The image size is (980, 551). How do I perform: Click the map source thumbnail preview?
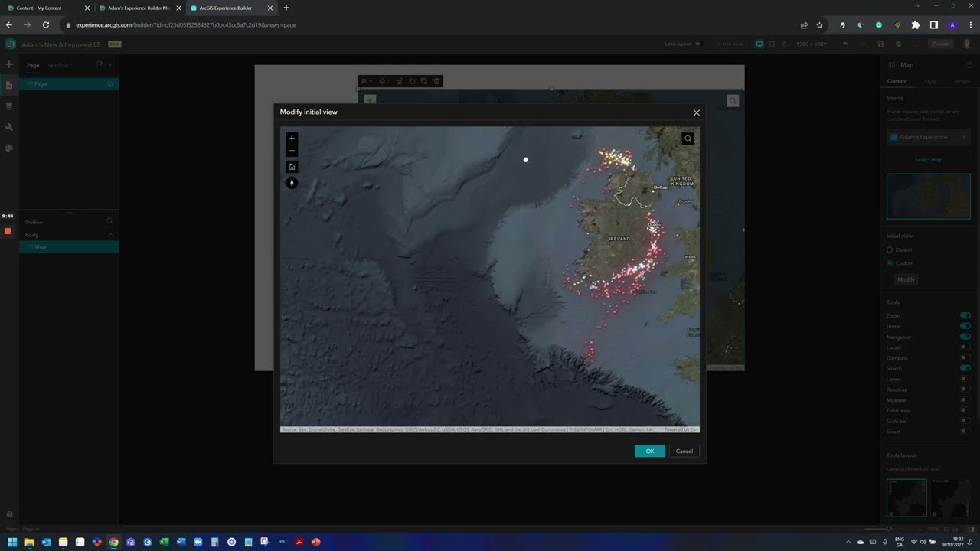[x=928, y=196]
